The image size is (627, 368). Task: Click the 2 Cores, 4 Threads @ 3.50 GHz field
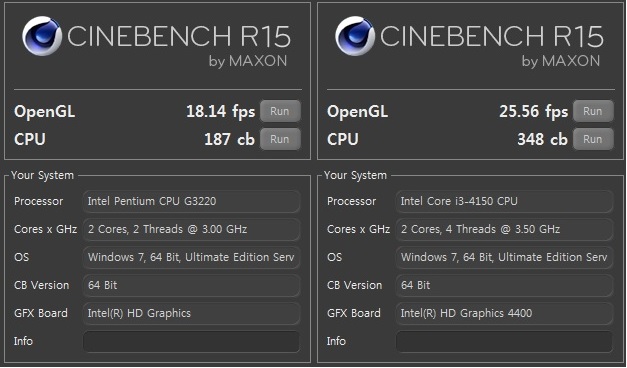click(x=505, y=229)
